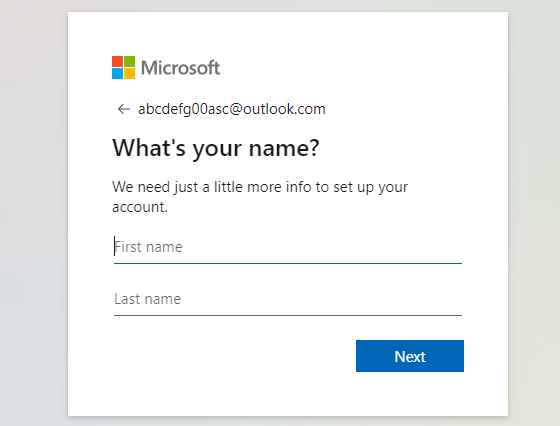
Task: Click the "Last name" placeholder text
Action: tap(148, 299)
